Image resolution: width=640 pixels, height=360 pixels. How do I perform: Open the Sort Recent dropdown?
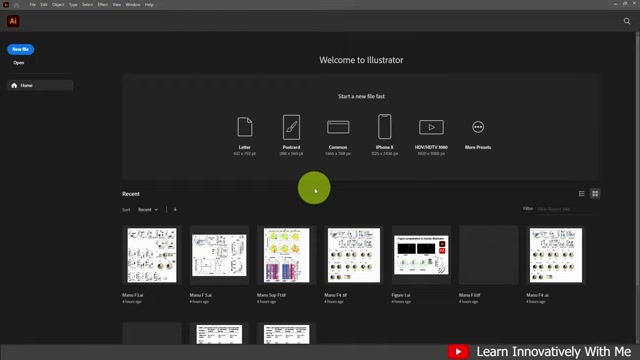148,209
